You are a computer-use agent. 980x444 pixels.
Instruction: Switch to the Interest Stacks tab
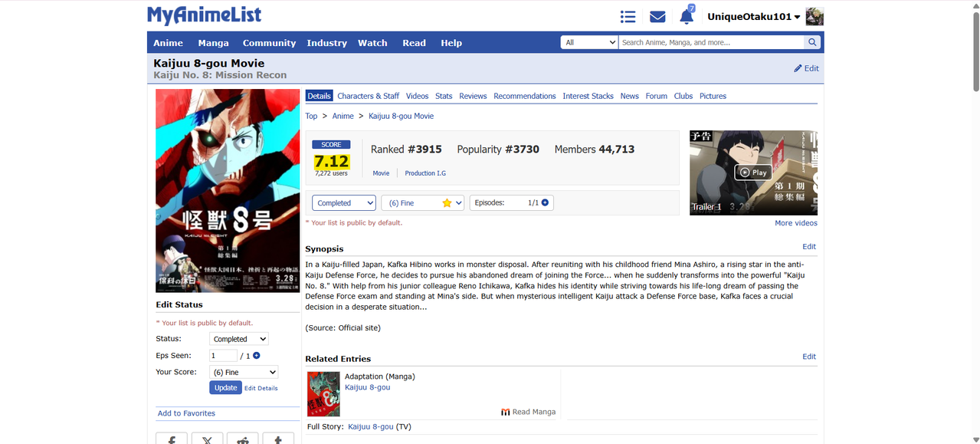click(588, 96)
